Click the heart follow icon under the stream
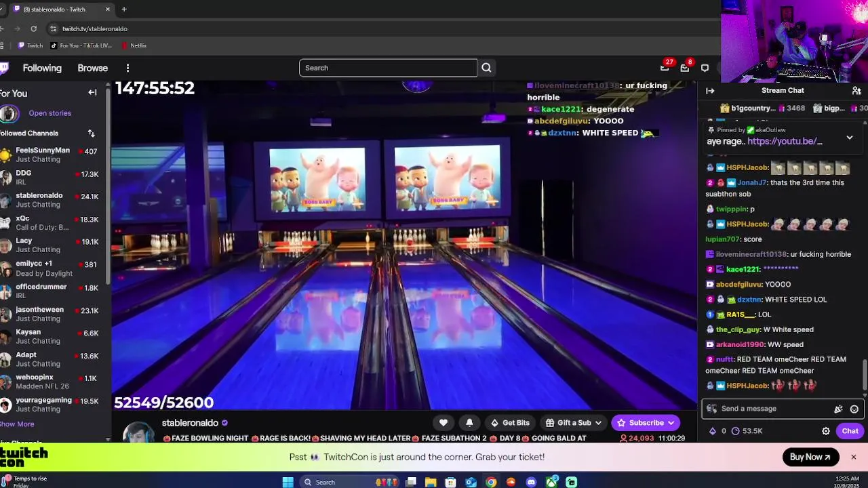868x488 pixels. (443, 423)
